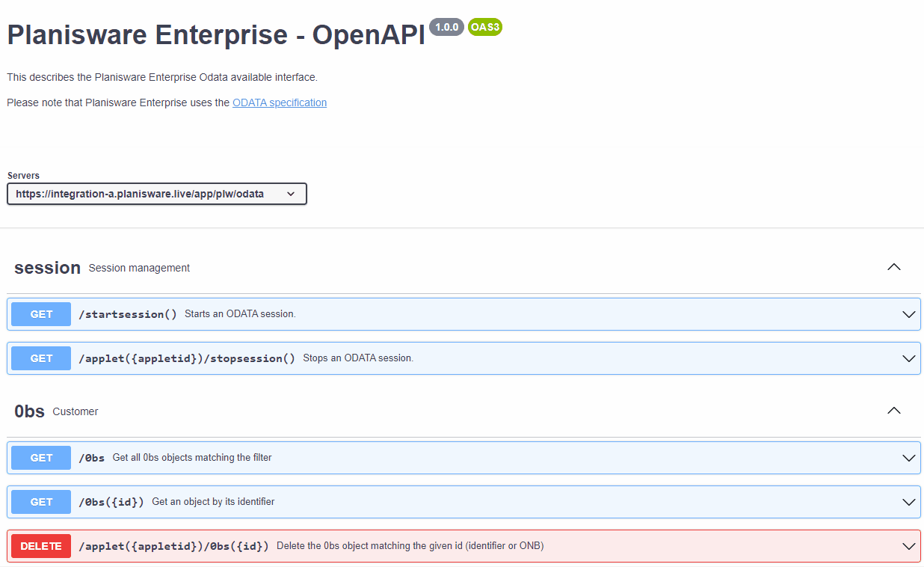Collapse the 0bs Customer section chevron
This screenshot has height=567, width=924.
[x=893, y=411]
